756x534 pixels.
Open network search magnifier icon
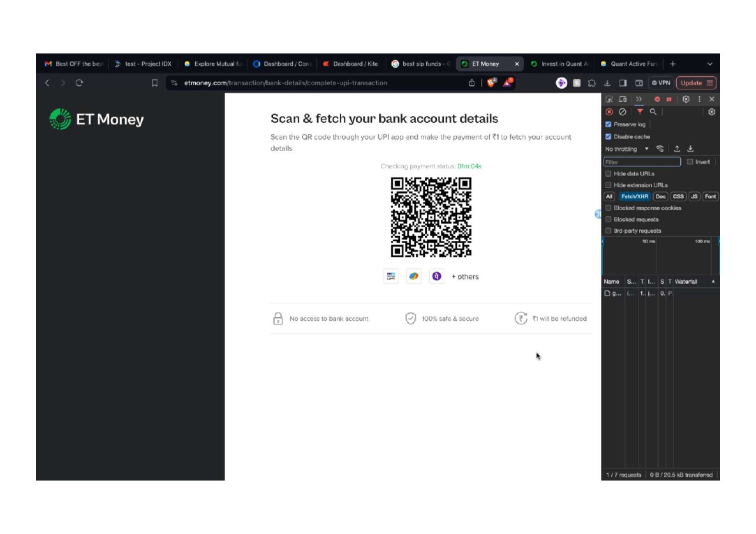click(x=653, y=112)
